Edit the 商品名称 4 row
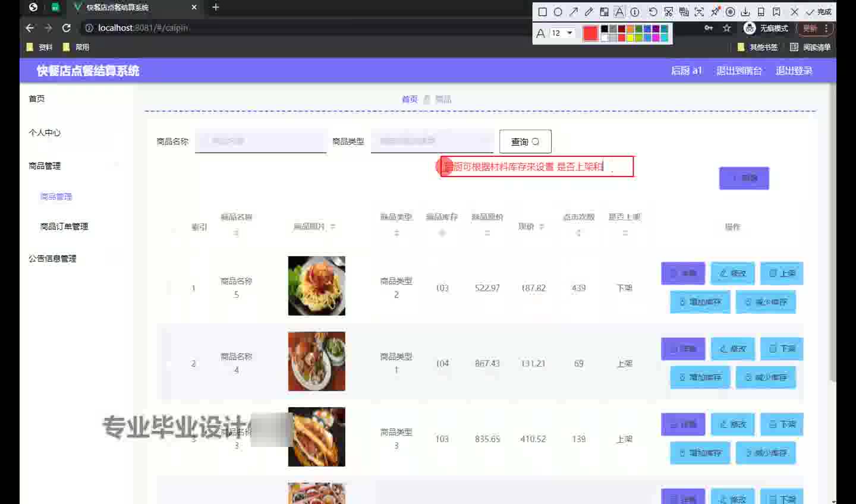Viewport: 856px width, 504px height. 733,349
